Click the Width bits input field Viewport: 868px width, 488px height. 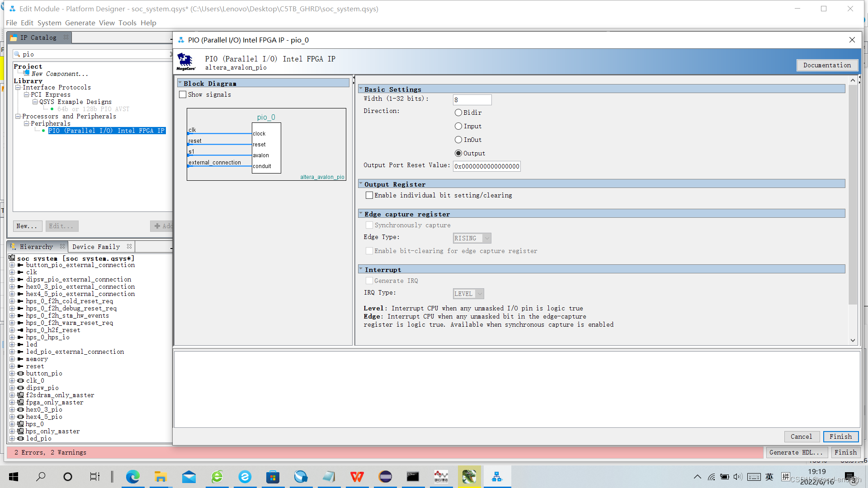pyautogui.click(x=472, y=100)
